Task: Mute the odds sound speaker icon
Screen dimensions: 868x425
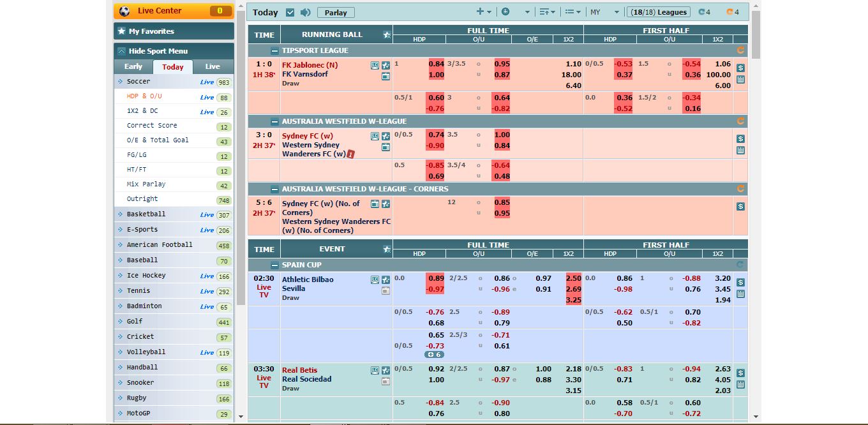Action: 305,12
